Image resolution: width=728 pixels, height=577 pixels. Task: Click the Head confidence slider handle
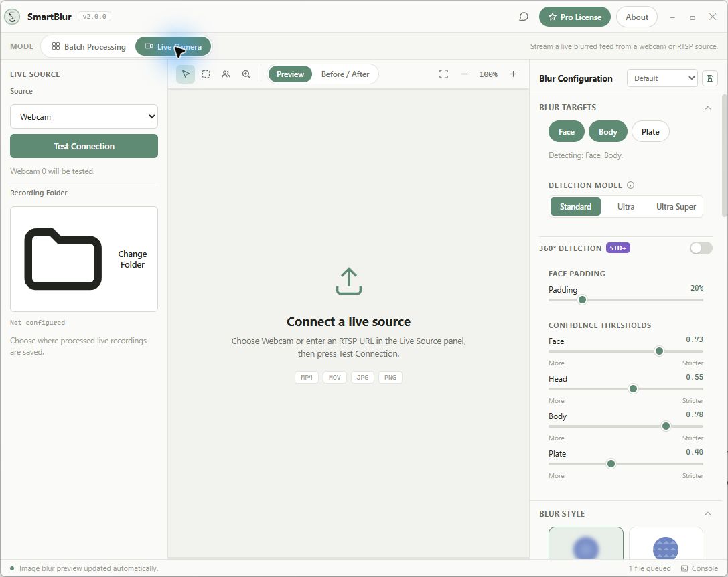(x=633, y=388)
